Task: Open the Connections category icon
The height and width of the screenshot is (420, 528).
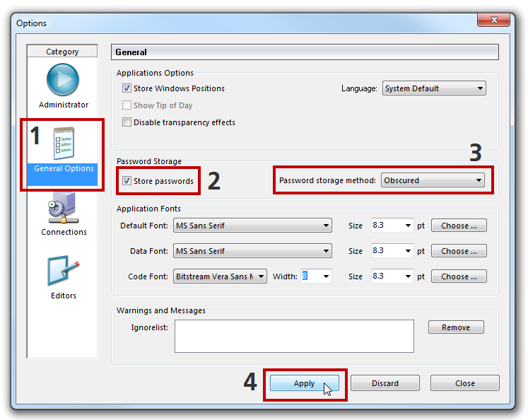Action: tap(64, 207)
